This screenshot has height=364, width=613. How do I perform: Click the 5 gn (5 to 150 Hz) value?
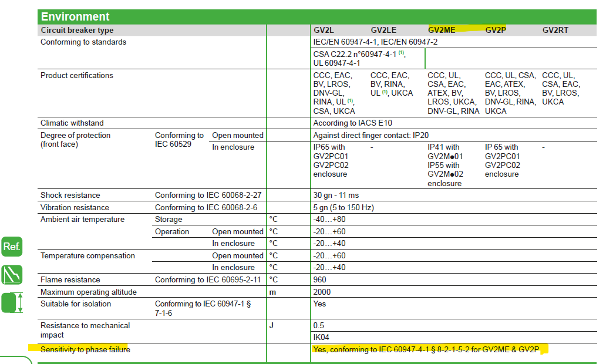[x=343, y=208]
